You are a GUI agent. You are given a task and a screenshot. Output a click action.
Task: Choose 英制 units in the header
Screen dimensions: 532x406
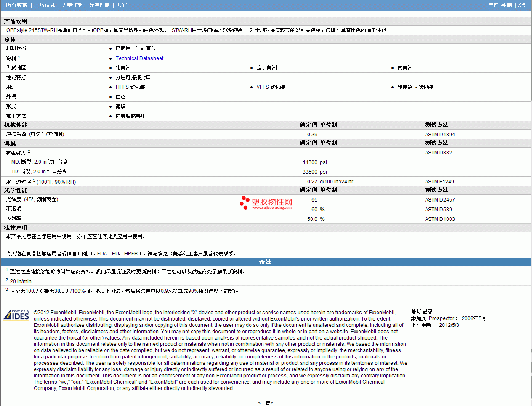click(506, 5)
